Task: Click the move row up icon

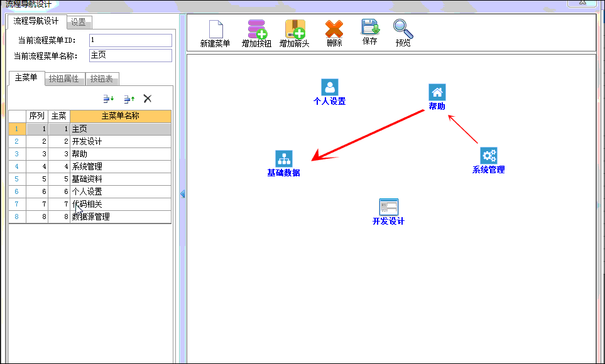Action: (x=129, y=99)
